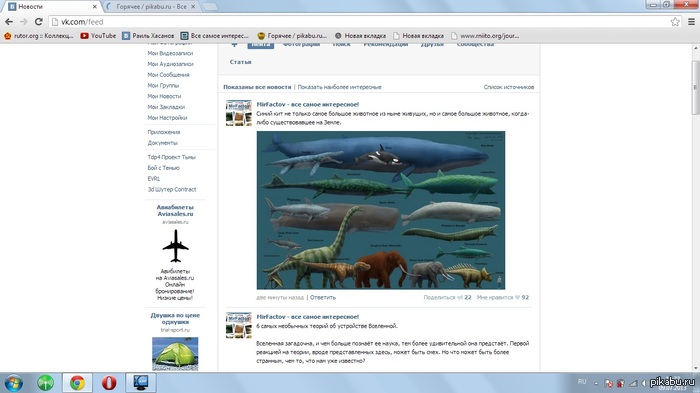This screenshot has width=700, height=393.
Task: Click the Aviasales airplane ad image
Action: click(x=175, y=246)
